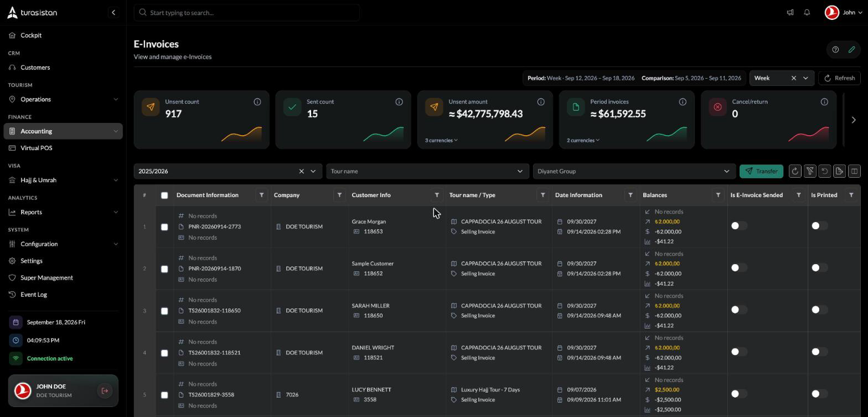This screenshot has height=417, width=868.
Task: Expand the Diyanet Group dropdown
Action: pos(634,171)
